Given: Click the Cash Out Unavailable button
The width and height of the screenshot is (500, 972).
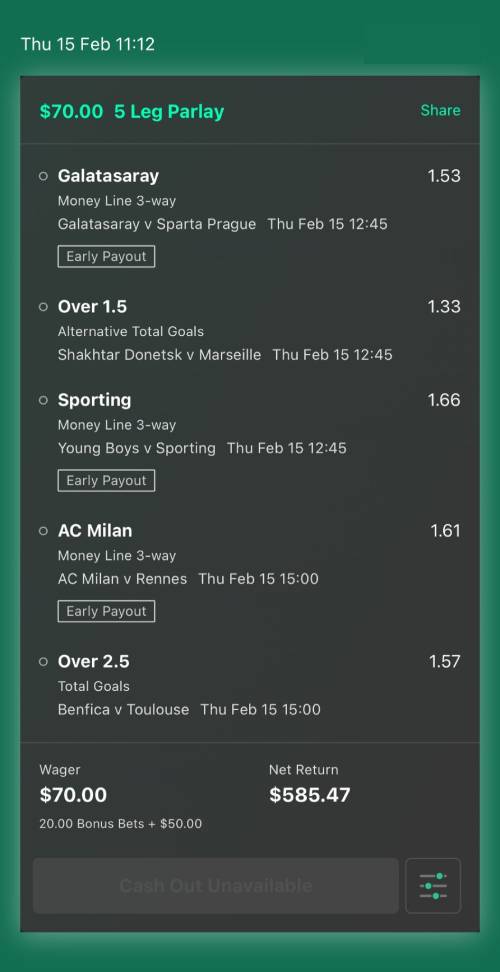Looking at the screenshot, I should pyautogui.click(x=216, y=885).
